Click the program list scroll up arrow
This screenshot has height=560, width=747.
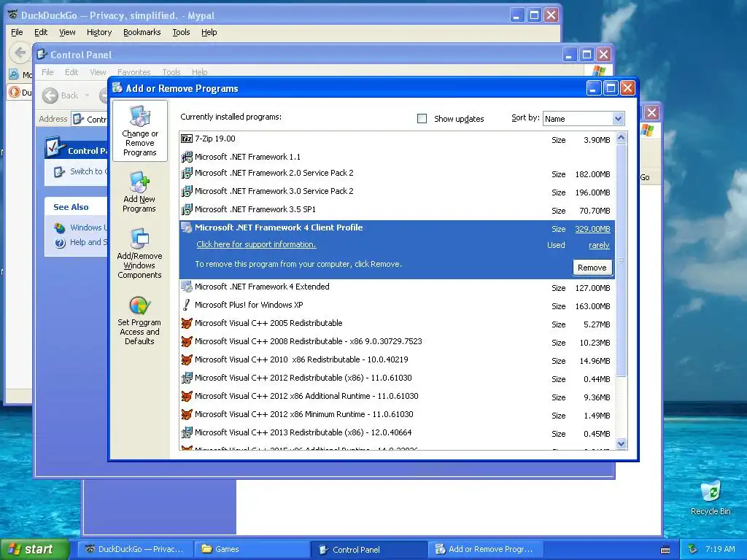[621, 138]
